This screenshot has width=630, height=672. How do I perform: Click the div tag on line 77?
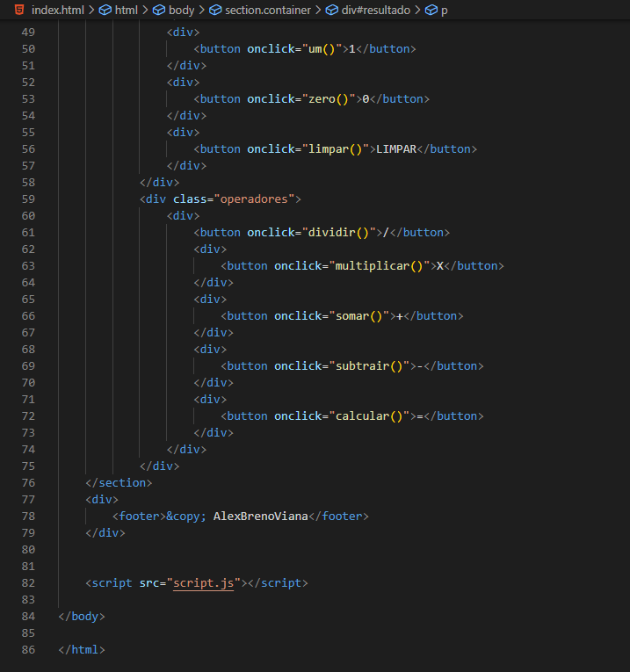click(x=102, y=499)
